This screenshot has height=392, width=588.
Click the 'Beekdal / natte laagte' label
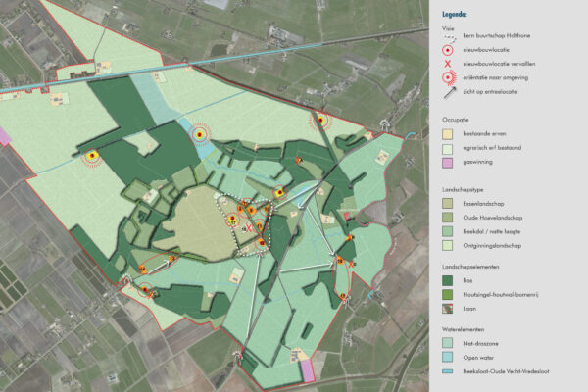(492, 232)
